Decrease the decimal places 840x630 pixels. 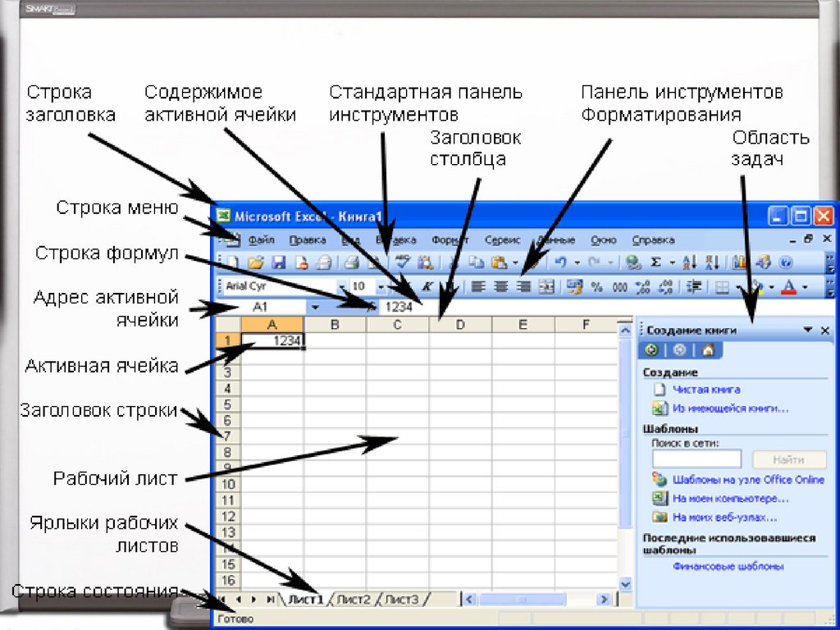(x=665, y=287)
